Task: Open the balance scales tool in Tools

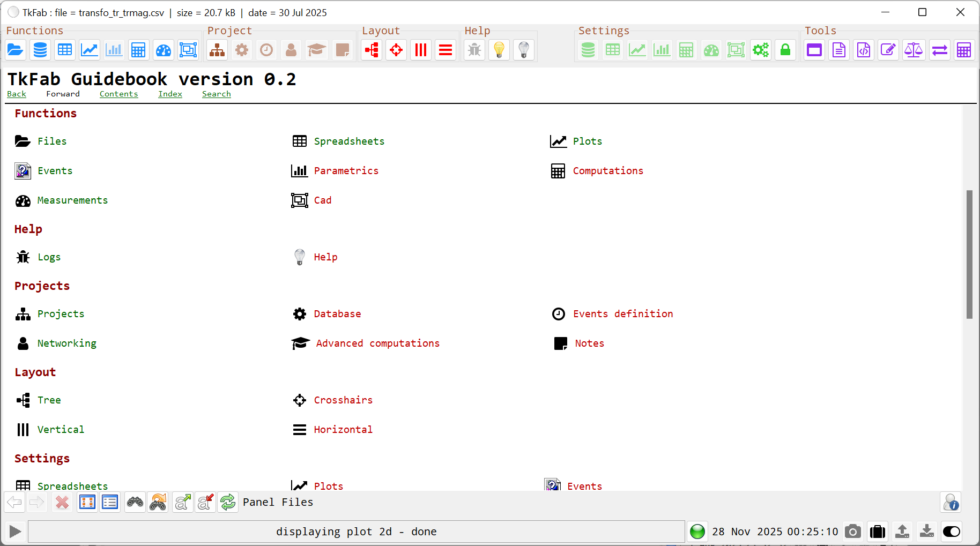Action: point(913,50)
